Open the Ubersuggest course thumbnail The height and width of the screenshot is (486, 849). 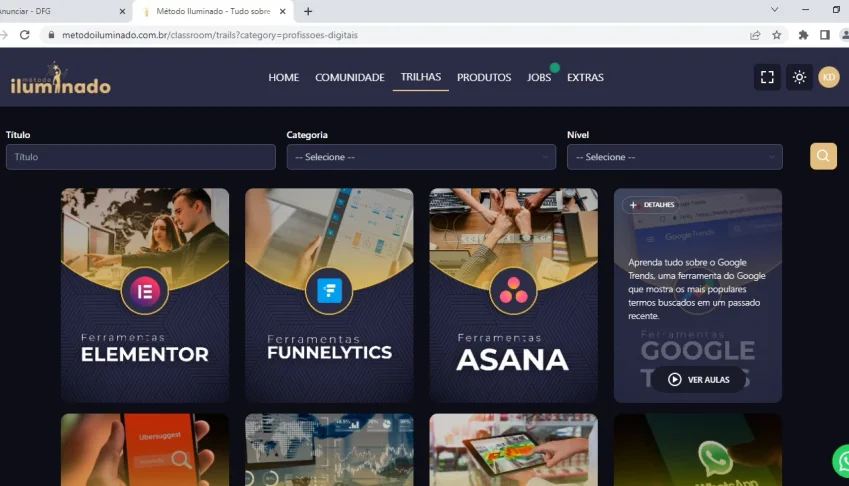coord(145,450)
